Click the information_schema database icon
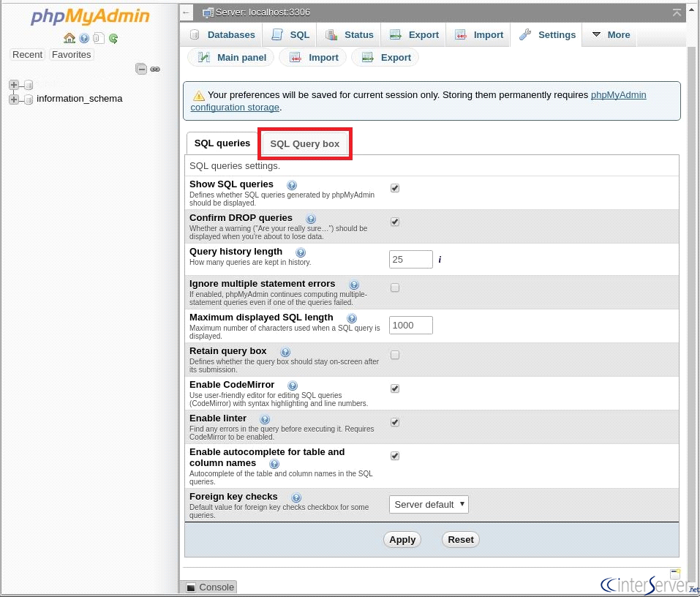700x597 pixels. 28,99
